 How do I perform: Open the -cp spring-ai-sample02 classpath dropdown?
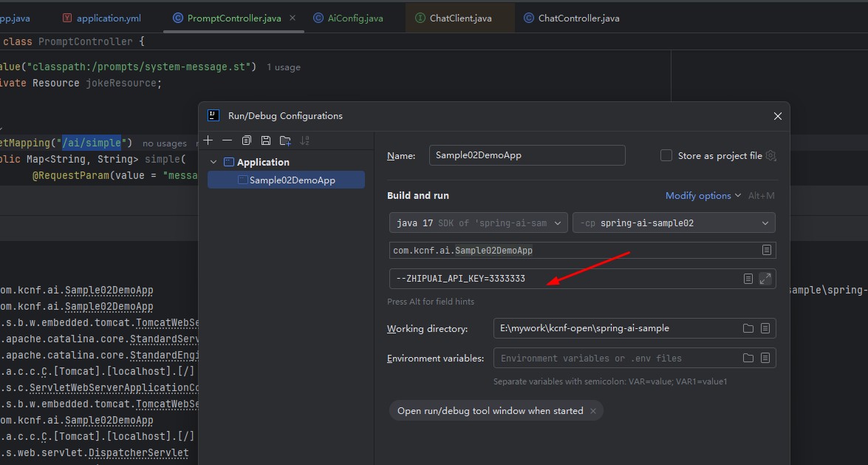click(673, 223)
